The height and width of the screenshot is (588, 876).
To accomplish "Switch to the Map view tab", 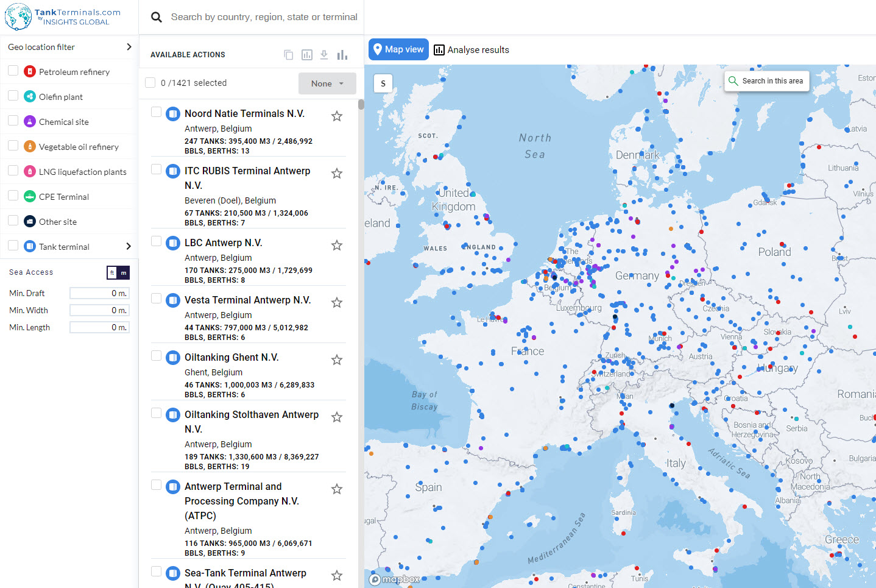I will [398, 50].
